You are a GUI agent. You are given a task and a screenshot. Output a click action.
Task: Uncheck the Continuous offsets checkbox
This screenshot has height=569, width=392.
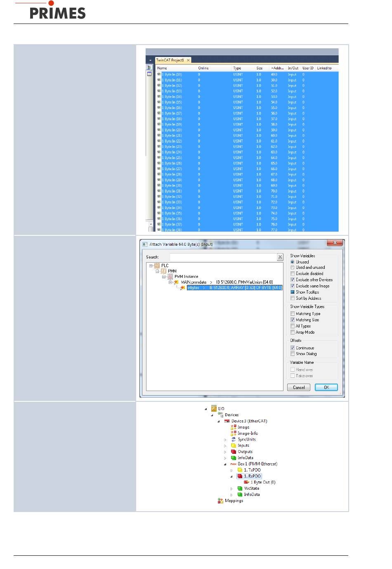click(x=293, y=348)
